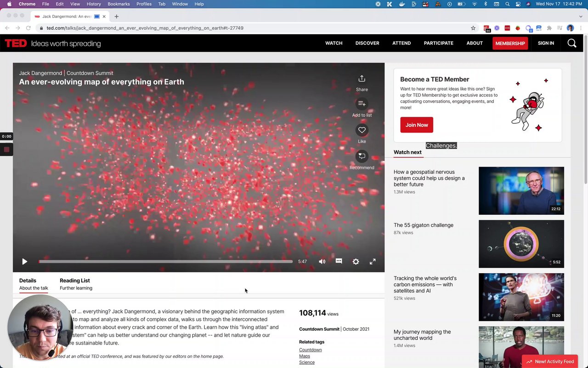Open the Apple menu
Viewport: 588px width, 368px height.
tap(9, 4)
